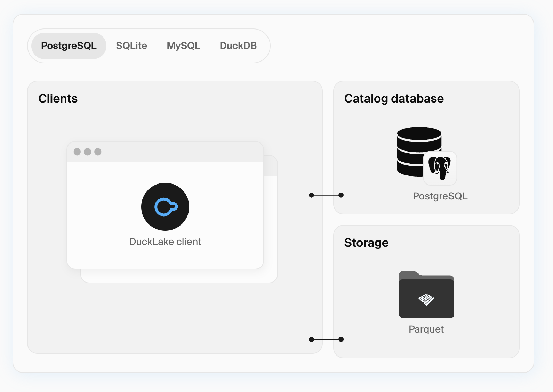Choose the DuckDB tab
The image size is (553, 392).
pos(238,46)
